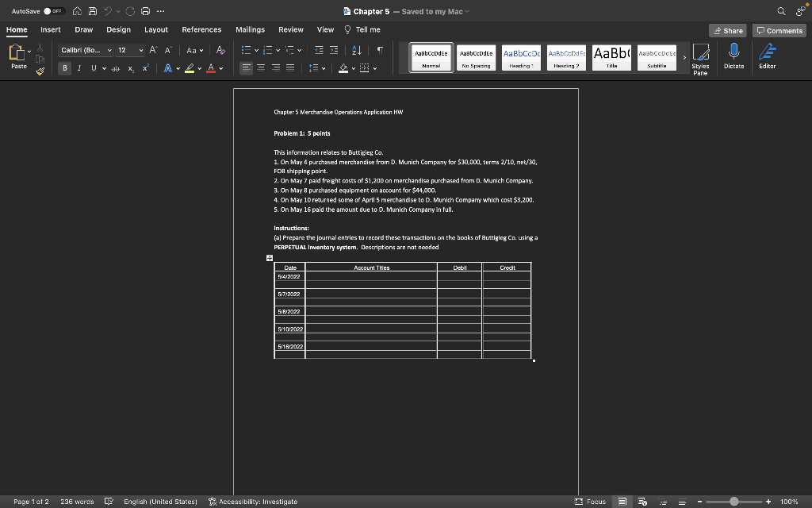Click the Clear Formatting icon
812x508 pixels.
click(220, 50)
